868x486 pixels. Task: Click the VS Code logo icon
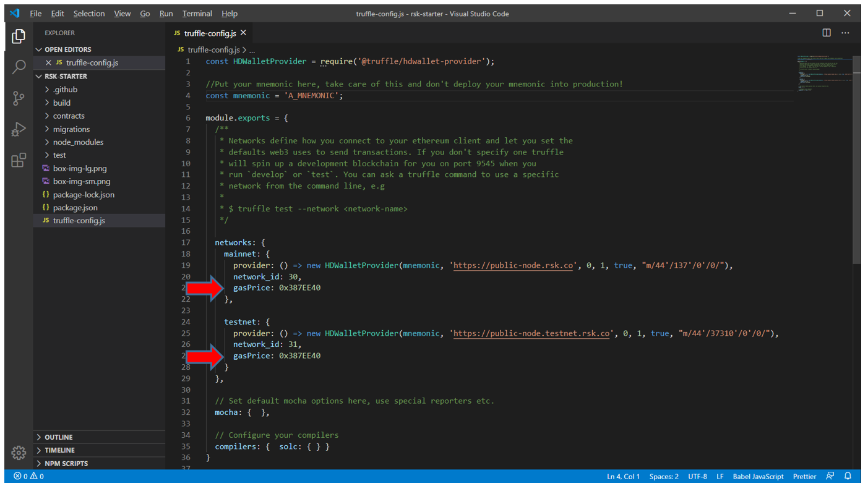coord(15,14)
